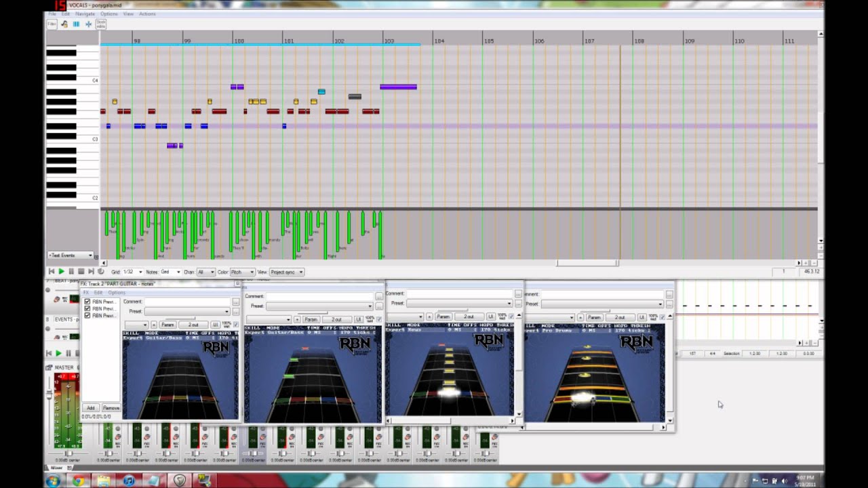Open the Actions menu
The height and width of the screenshot is (488, 868).
[147, 14]
